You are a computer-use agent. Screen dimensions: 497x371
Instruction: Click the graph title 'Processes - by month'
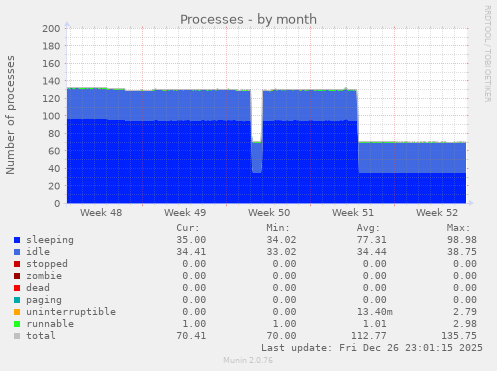click(248, 20)
